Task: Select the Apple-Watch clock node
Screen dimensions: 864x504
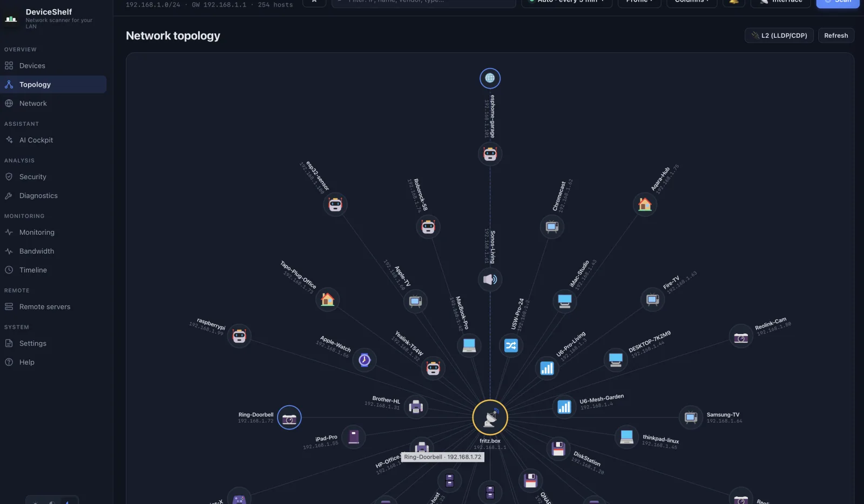Action: tap(364, 360)
